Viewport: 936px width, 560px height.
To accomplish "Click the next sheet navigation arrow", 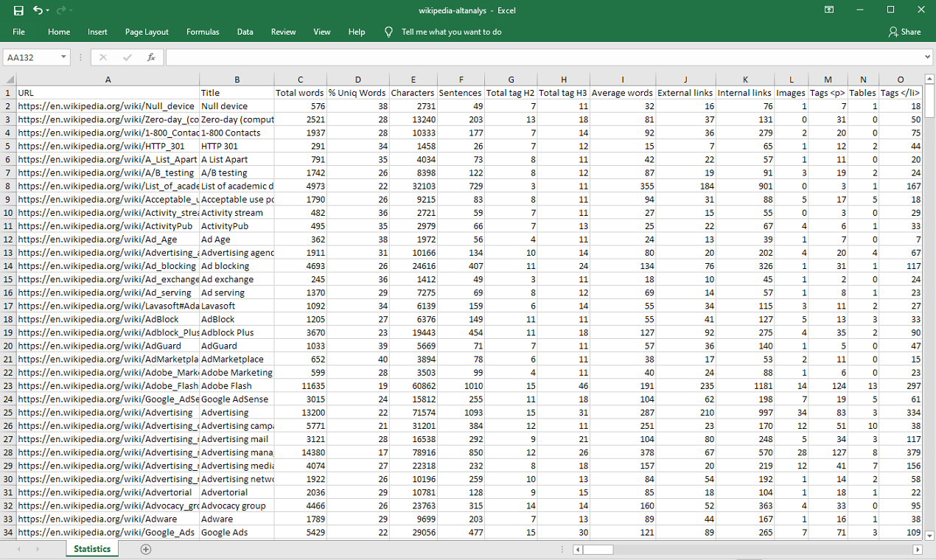I will (38, 549).
